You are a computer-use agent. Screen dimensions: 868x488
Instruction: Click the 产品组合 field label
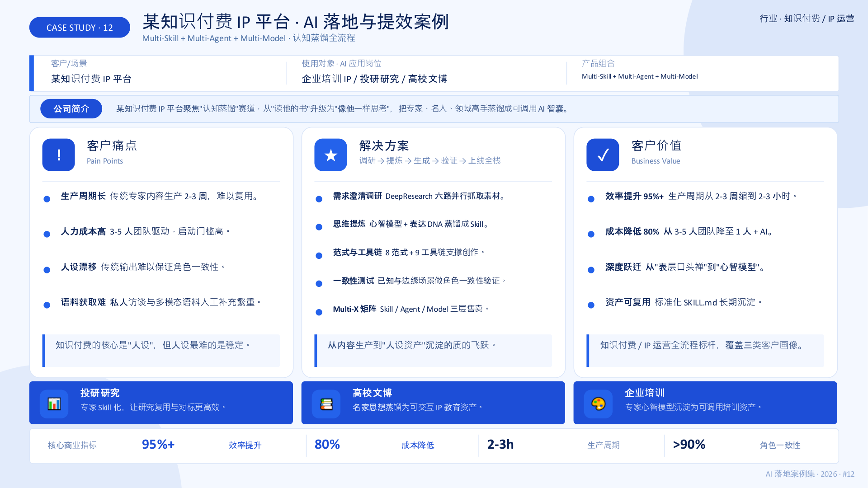[598, 63]
